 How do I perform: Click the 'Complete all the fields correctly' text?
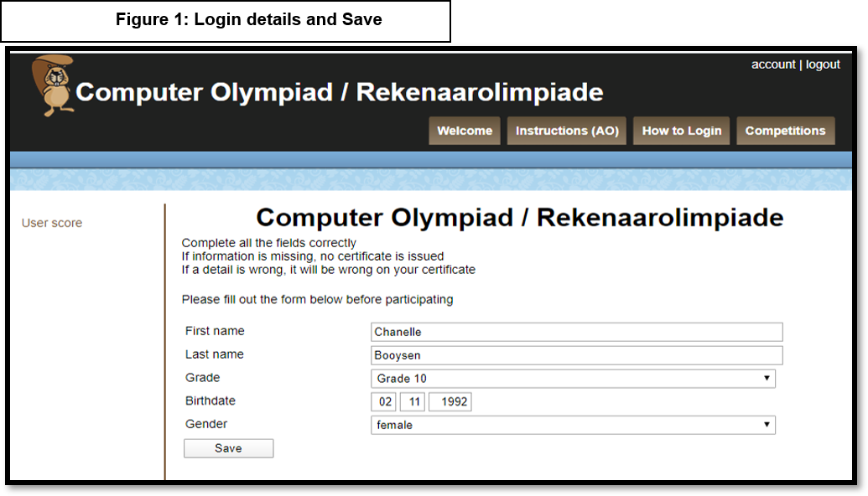click(269, 243)
